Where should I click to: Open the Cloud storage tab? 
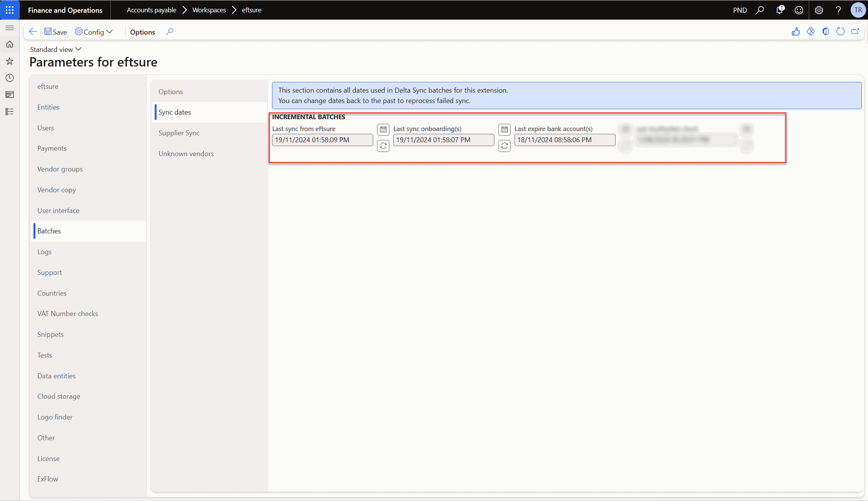pyautogui.click(x=88, y=396)
